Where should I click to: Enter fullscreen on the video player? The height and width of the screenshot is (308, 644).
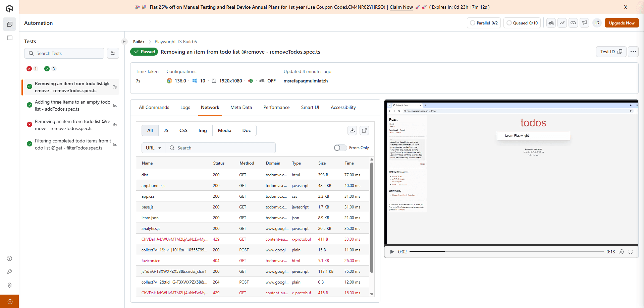(631, 252)
